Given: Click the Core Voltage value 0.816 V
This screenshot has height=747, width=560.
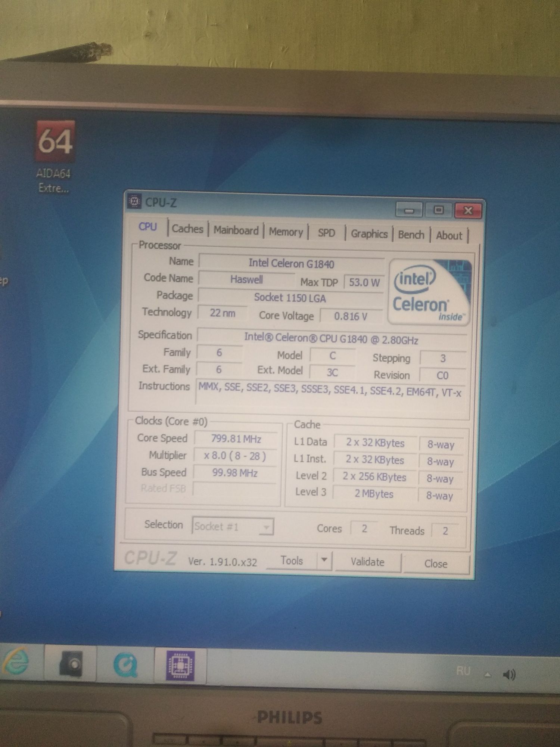Looking at the screenshot, I should coord(351,316).
